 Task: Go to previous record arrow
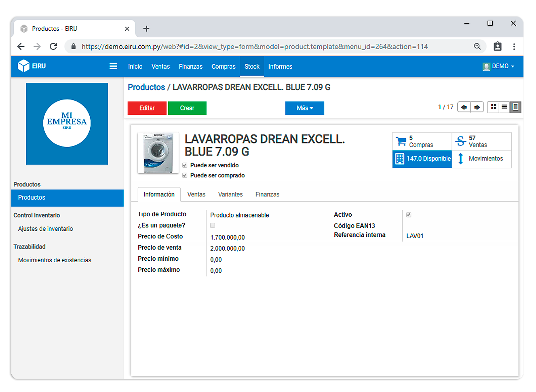click(464, 107)
